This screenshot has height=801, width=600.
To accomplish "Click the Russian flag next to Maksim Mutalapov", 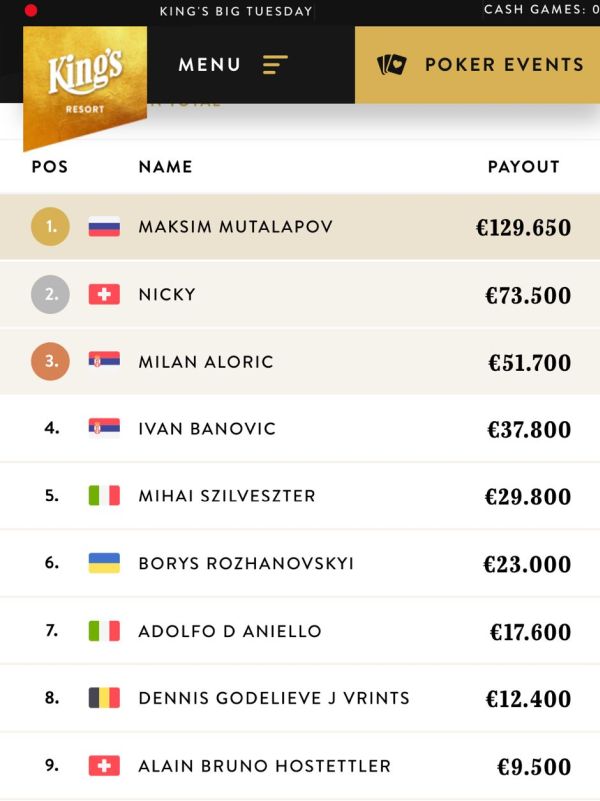I will pyautogui.click(x=104, y=227).
